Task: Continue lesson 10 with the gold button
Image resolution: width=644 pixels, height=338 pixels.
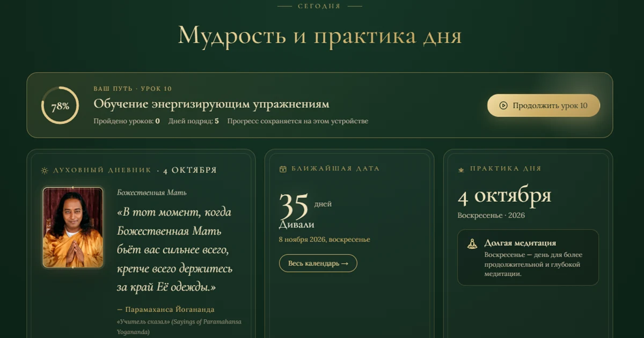Action: (x=544, y=106)
